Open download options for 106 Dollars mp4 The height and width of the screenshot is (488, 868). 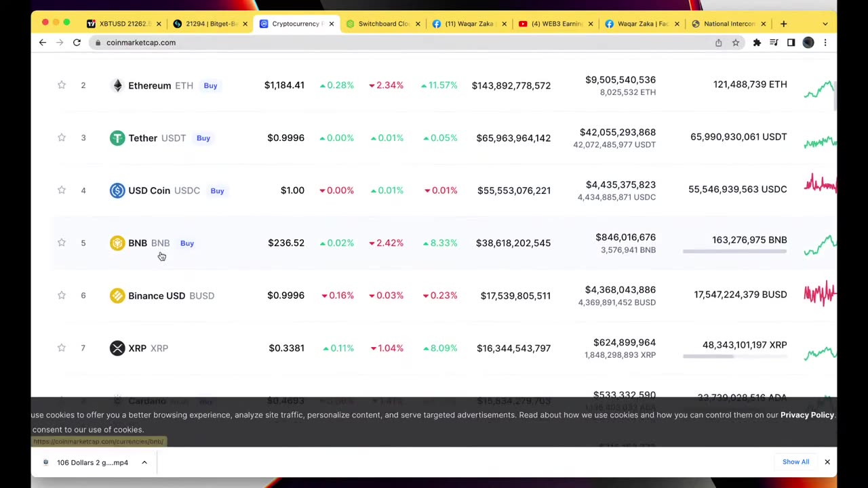[x=144, y=462]
